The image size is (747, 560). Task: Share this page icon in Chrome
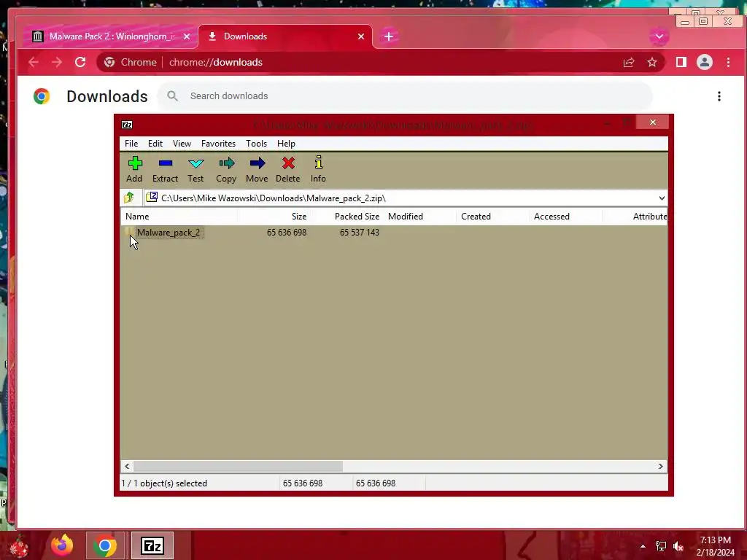point(628,63)
